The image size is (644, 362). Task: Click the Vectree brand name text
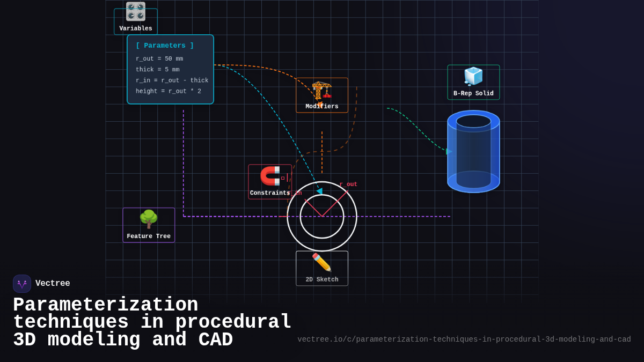coord(53,283)
